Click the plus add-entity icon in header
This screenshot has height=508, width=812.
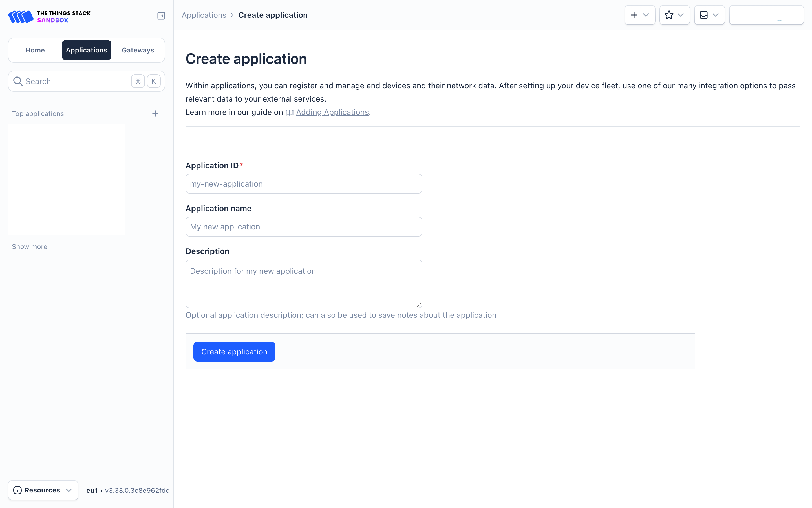(x=634, y=15)
